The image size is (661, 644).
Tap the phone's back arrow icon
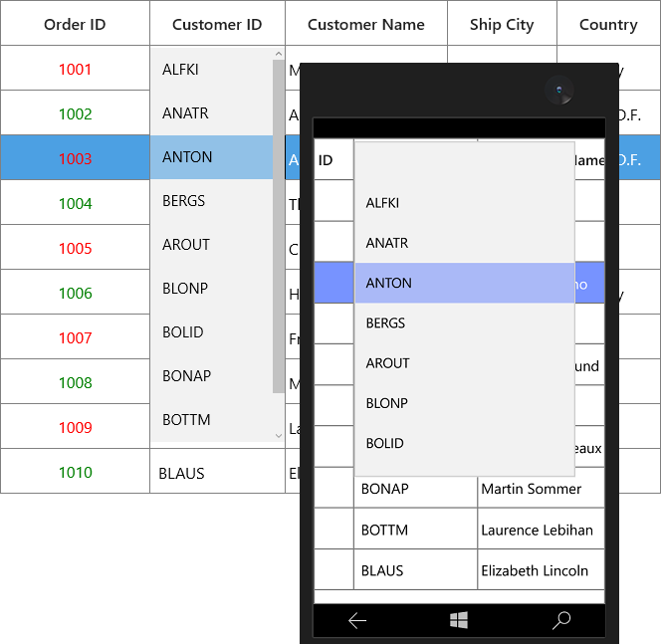pos(357,621)
